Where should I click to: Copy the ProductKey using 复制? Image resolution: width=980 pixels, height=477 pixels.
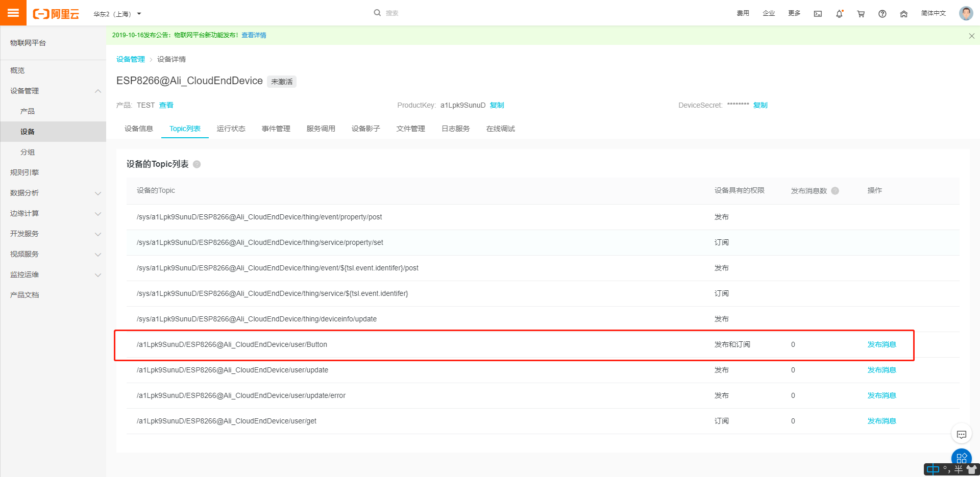[497, 105]
